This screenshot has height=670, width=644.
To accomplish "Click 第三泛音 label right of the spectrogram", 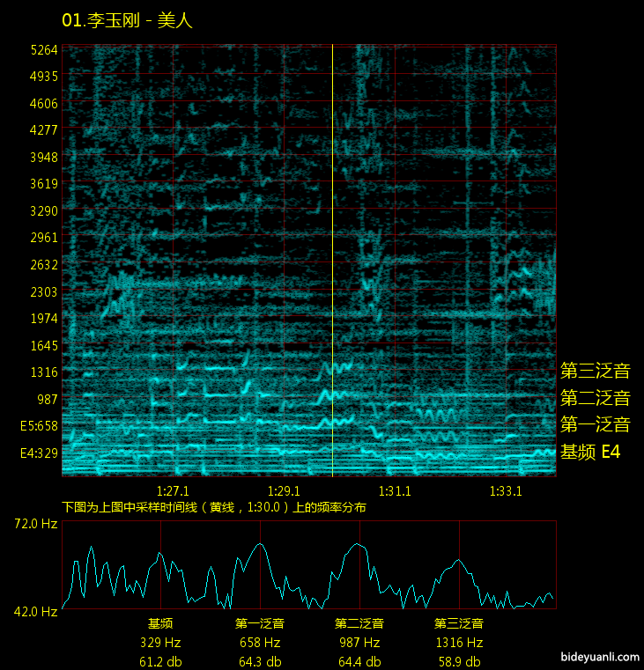I will [595, 370].
